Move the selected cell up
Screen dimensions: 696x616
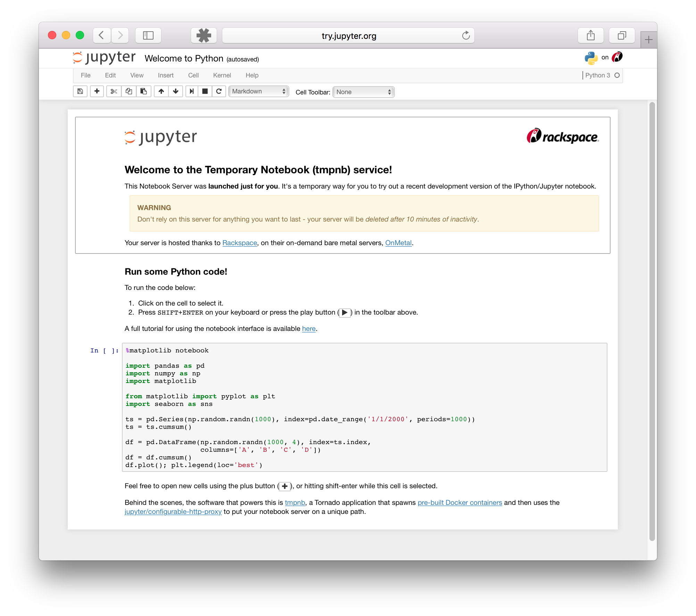(x=161, y=91)
